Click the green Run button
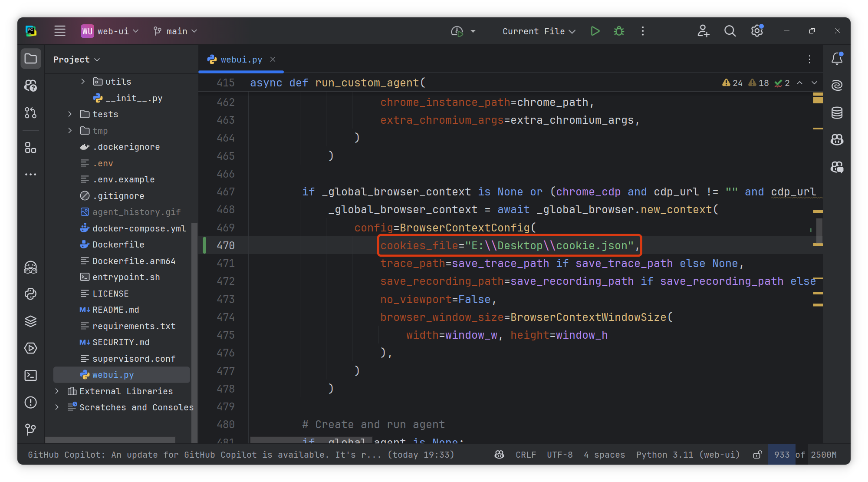Screen dimensions: 868x482 coord(595,31)
